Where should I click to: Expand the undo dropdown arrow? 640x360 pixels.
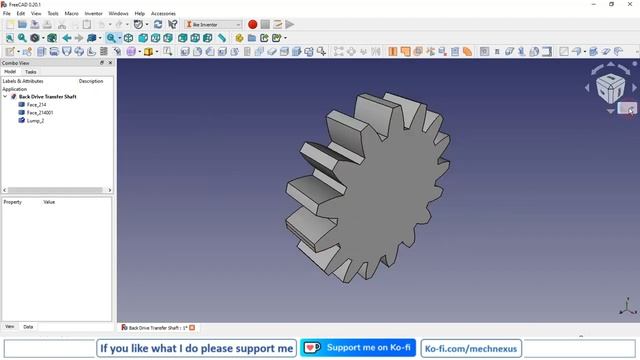point(109,24)
